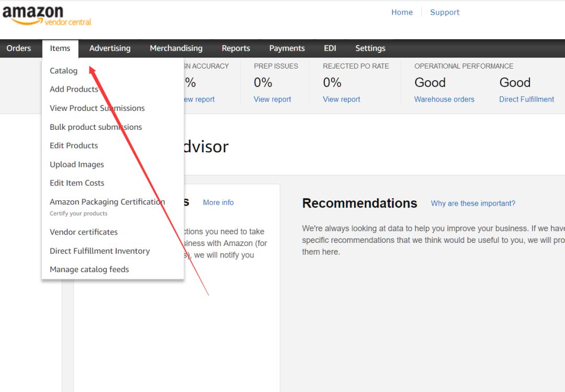Click the Certify your products subtitle

point(78,214)
